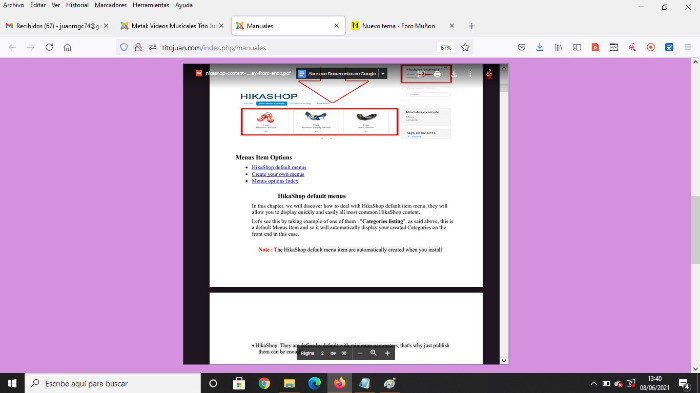Follow Create your own menus link

278,174
